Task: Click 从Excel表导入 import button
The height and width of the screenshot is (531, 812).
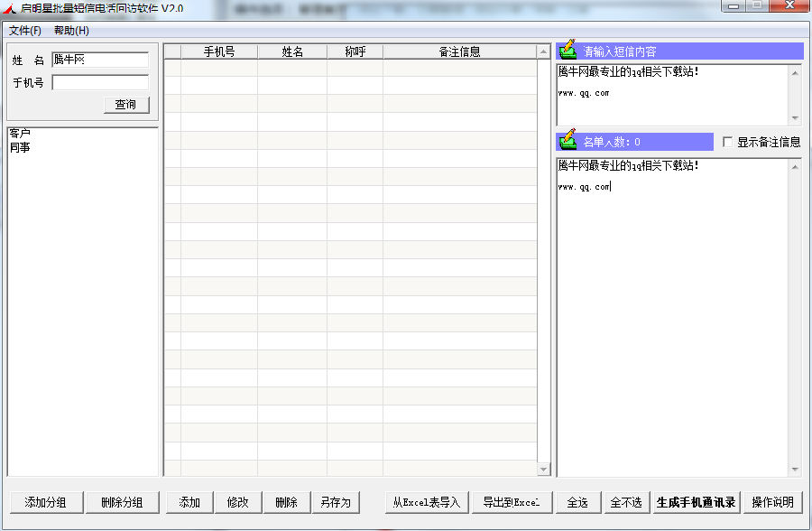Action: click(x=427, y=502)
